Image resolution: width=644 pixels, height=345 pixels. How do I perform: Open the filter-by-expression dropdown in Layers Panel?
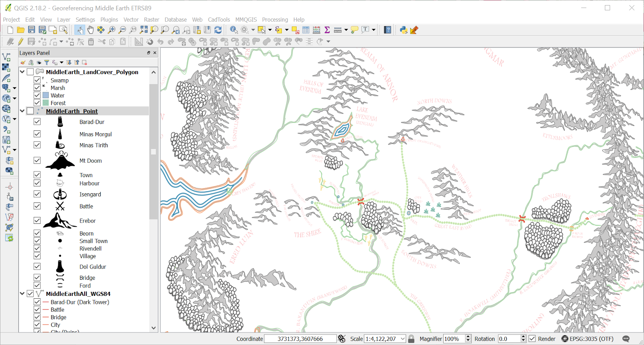61,62
